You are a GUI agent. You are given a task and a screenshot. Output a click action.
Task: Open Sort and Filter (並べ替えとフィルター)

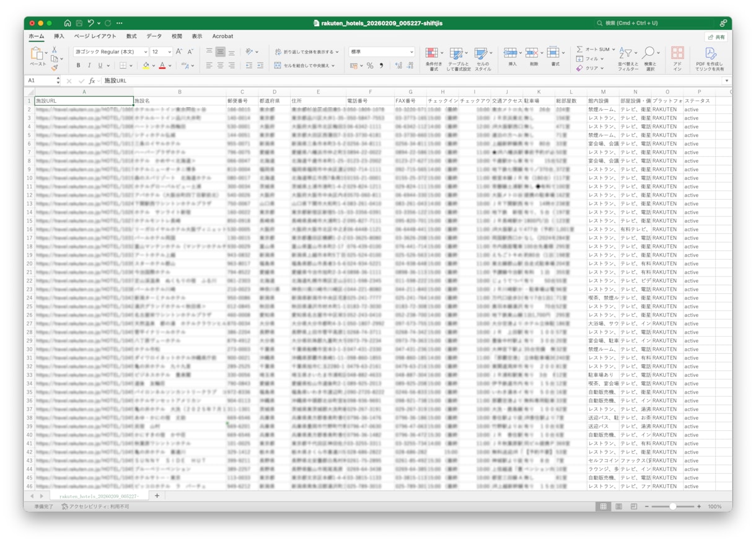(627, 59)
